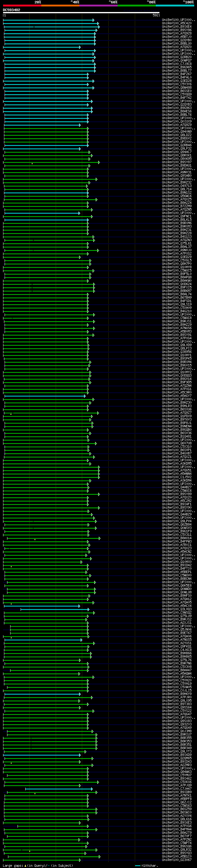Select the UniRef100_B9G965 label
Viewport: 197px width, 868px height.
(177, 67)
